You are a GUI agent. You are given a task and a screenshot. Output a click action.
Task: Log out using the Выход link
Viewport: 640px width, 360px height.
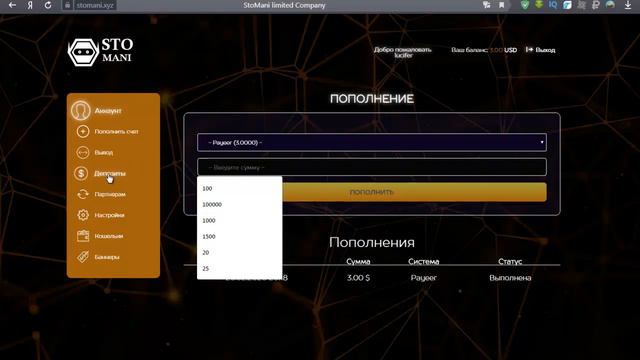[541, 50]
